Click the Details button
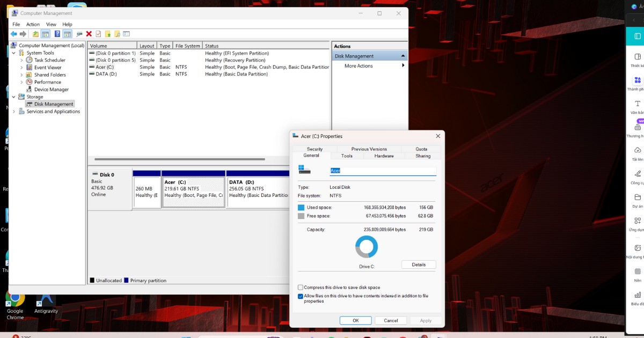Image resolution: width=644 pixels, height=338 pixels. click(x=419, y=264)
